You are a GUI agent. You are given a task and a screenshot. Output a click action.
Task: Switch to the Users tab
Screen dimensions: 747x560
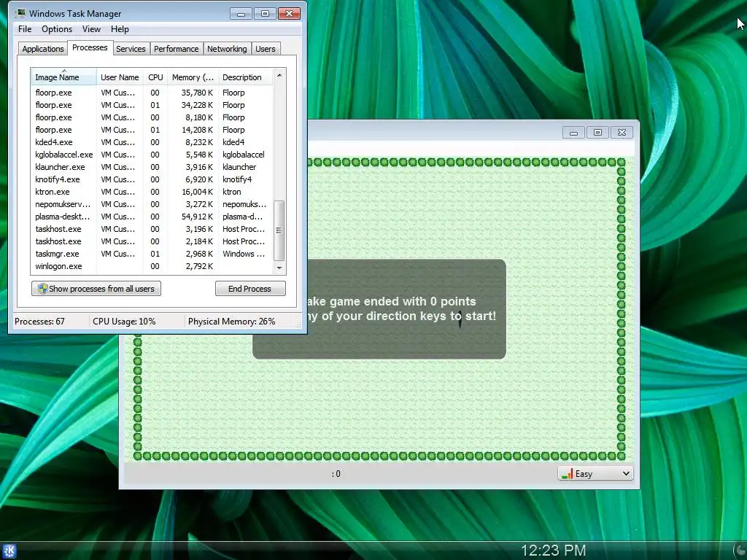coord(265,49)
